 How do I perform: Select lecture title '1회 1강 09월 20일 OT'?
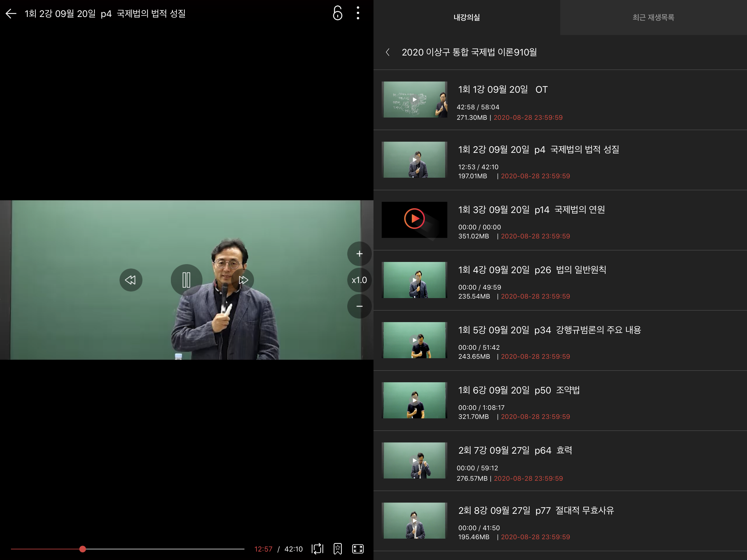tap(503, 89)
